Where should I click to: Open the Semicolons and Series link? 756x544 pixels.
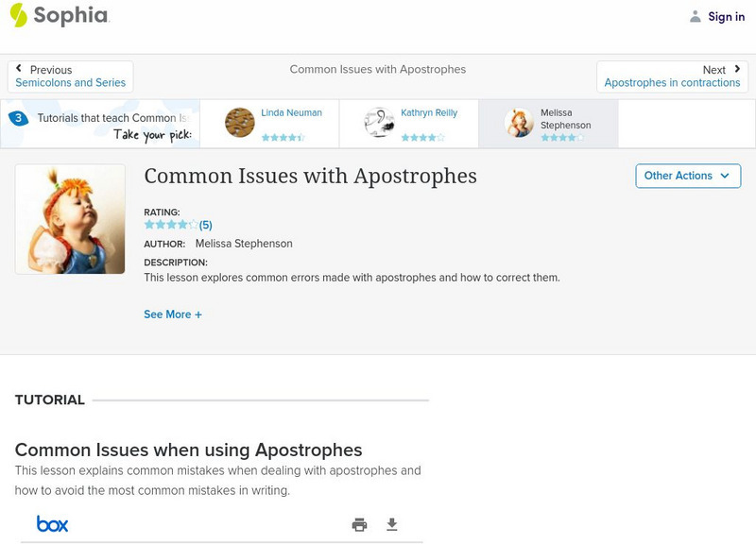click(71, 83)
